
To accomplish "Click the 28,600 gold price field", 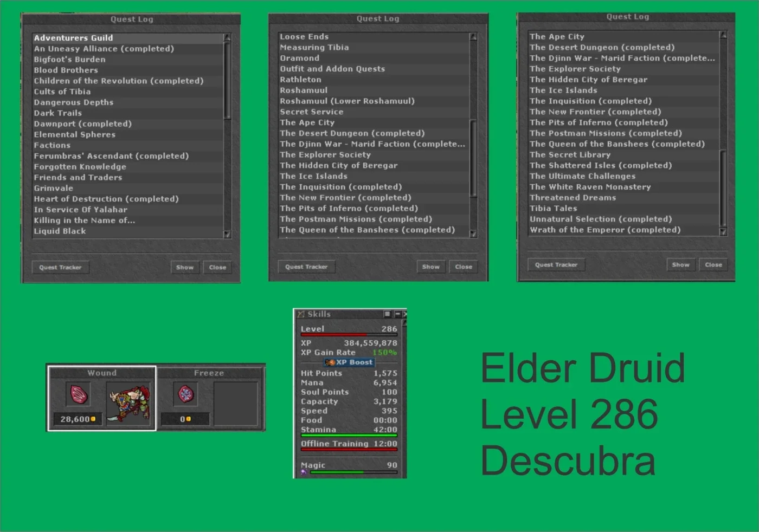I will (78, 419).
